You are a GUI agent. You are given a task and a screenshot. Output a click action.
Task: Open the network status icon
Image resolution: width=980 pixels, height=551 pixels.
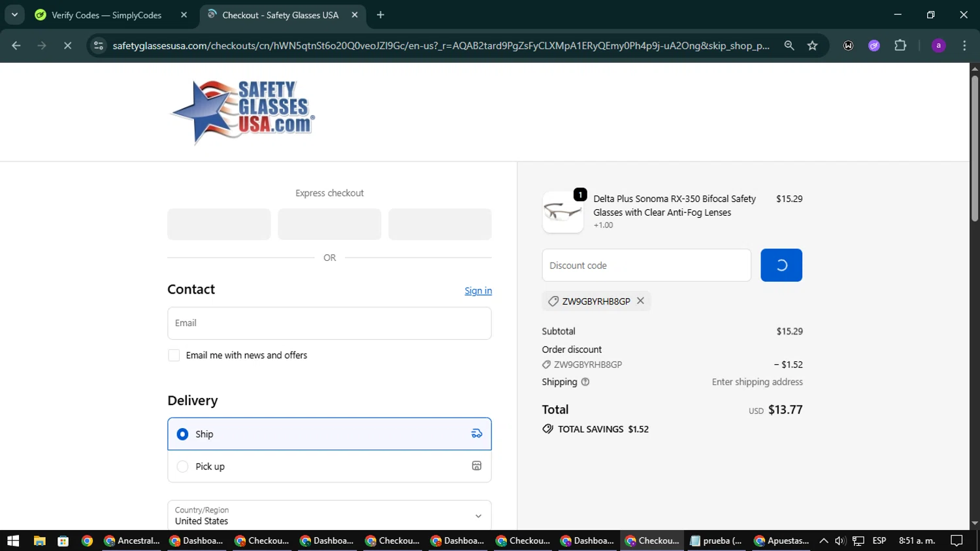coord(858,541)
